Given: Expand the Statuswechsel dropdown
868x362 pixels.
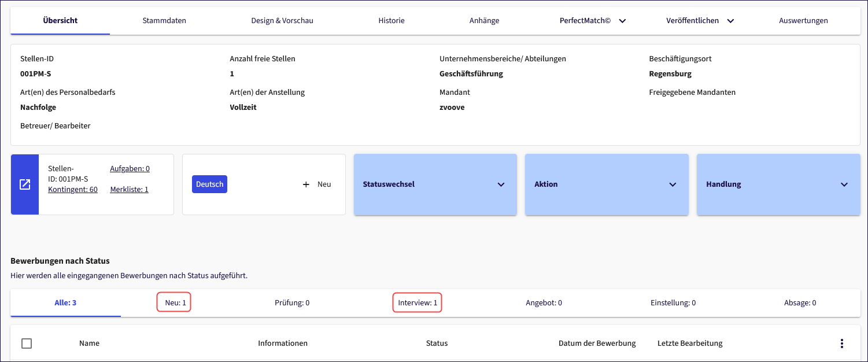Looking at the screenshot, I should click(435, 184).
